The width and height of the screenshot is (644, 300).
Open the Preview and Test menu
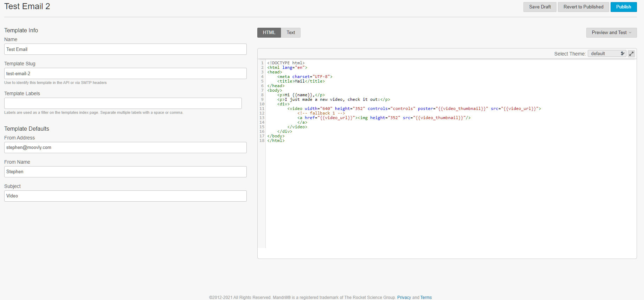[x=611, y=33]
